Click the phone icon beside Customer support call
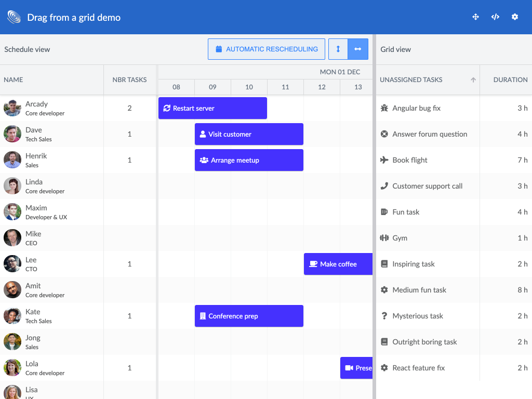 coord(384,186)
